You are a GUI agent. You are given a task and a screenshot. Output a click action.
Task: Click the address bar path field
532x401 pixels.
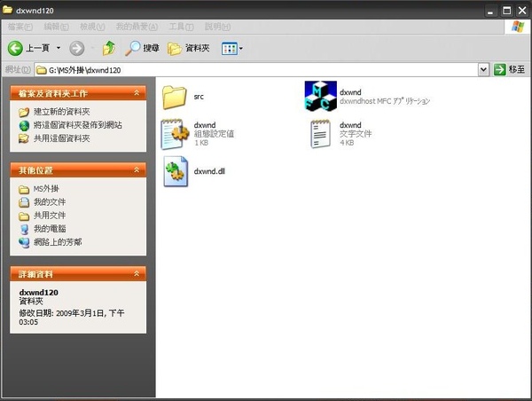[x=256, y=70]
